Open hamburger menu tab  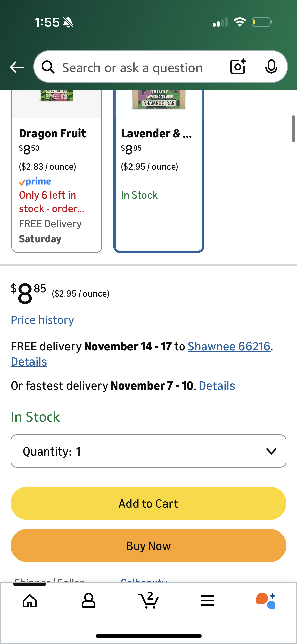207,601
